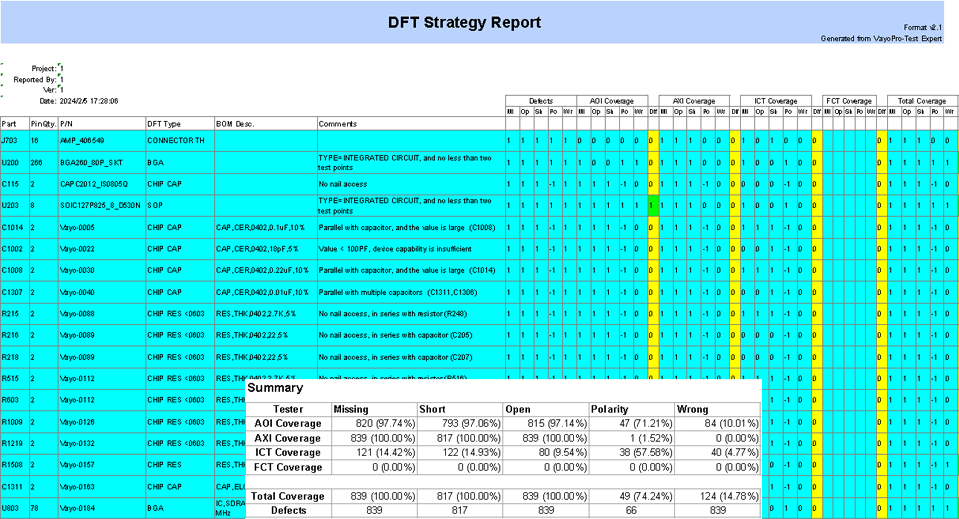Click the Polarity column header in Summary
This screenshot has width=959, height=519.
(610, 409)
